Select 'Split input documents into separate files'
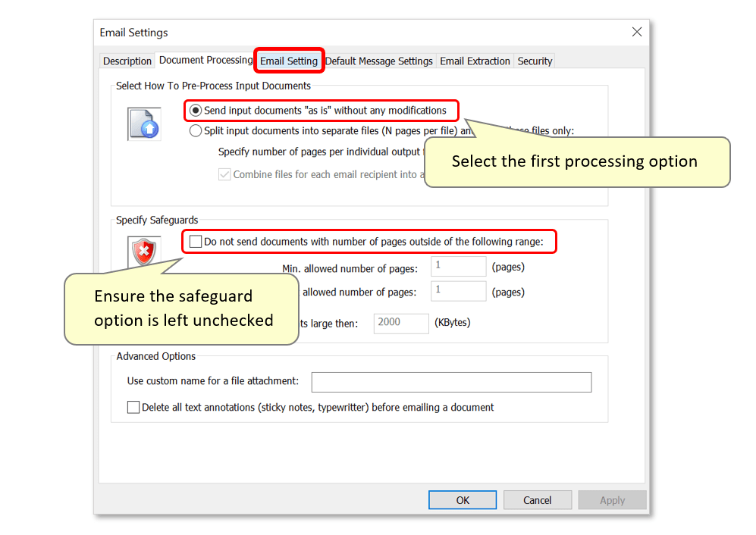 (195, 130)
